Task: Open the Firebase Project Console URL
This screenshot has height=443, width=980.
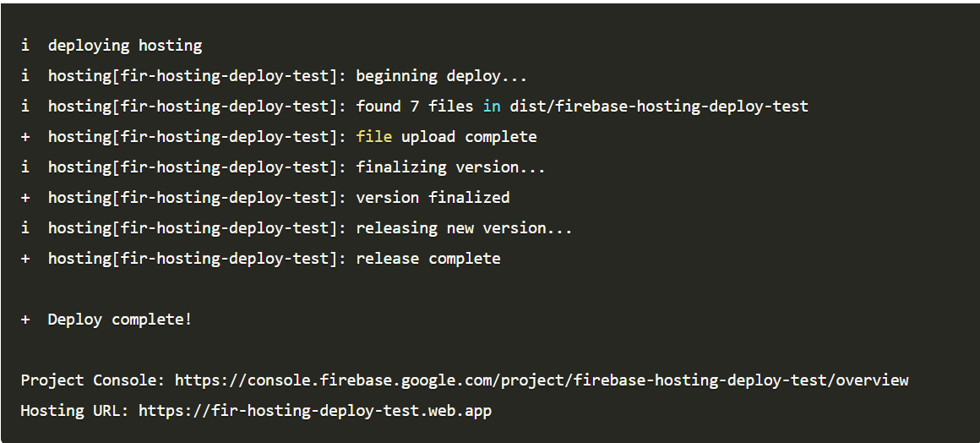Action: [542, 380]
